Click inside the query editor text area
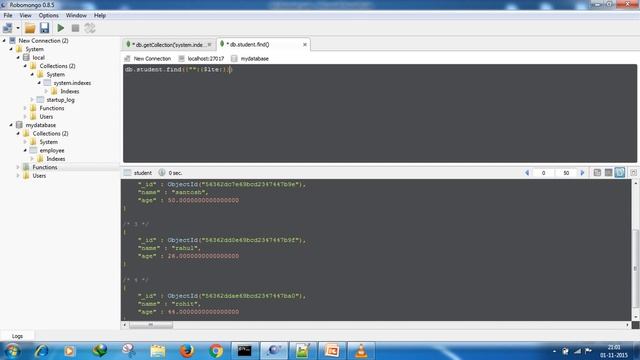 380,113
